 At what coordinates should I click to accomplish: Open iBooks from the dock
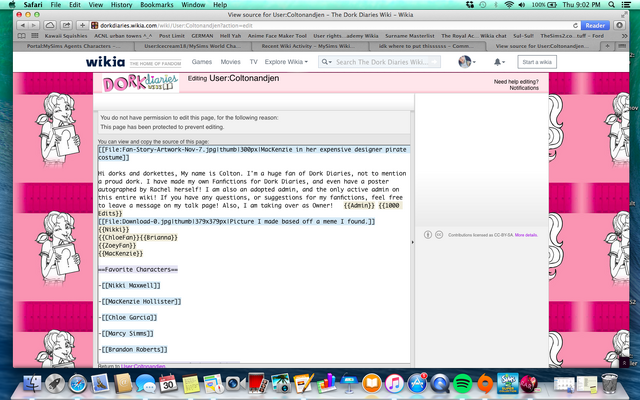click(371, 383)
